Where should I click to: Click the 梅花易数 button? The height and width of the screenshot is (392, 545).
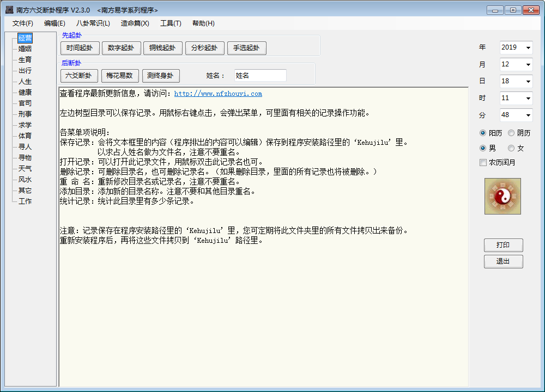pyautogui.click(x=120, y=76)
